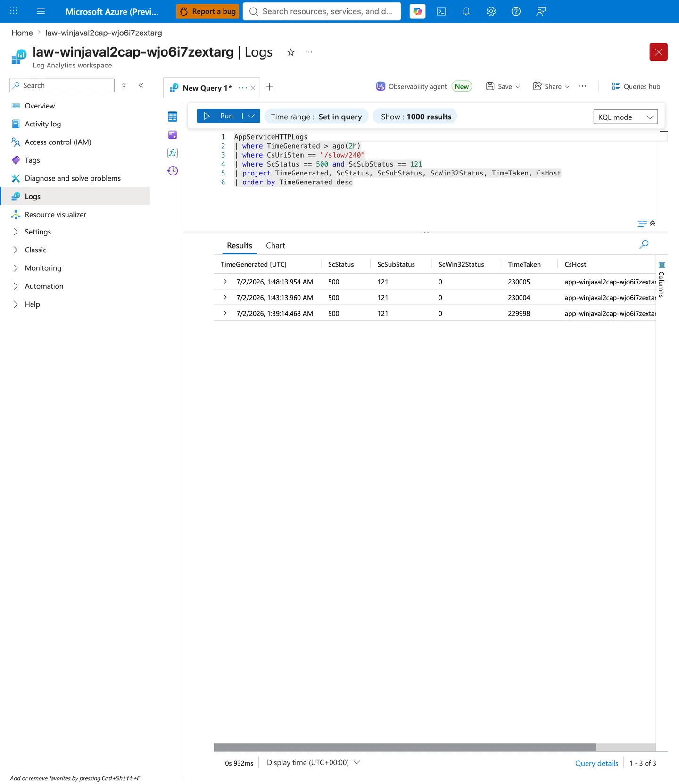Open the feedback icon in header
The height and width of the screenshot is (784, 679).
(x=541, y=11)
